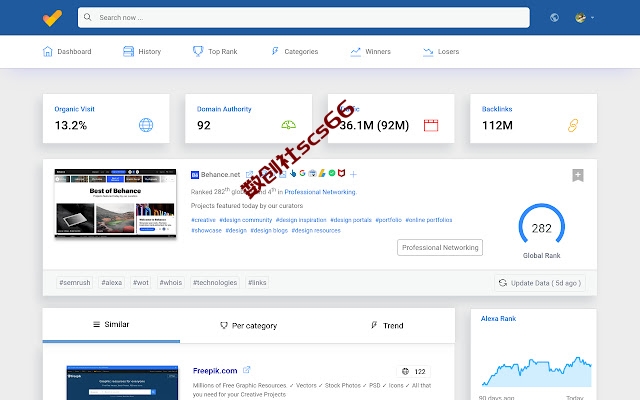Click the Organic Visit globe icon
This screenshot has width=640, height=400.
[146, 125]
